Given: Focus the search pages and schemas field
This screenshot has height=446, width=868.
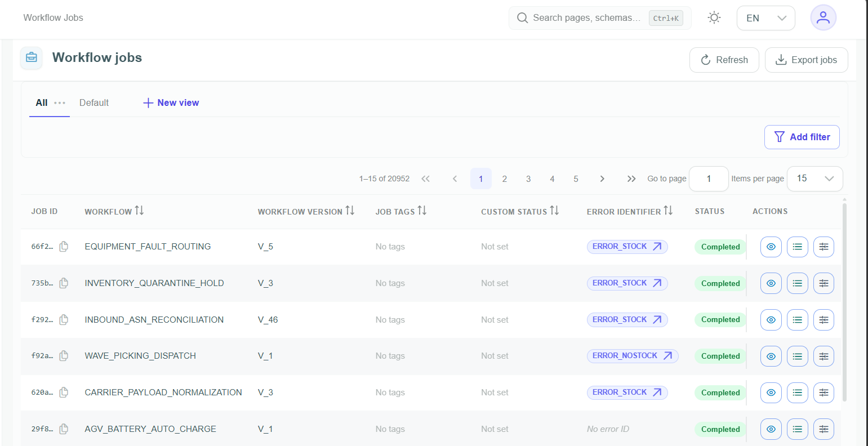Looking at the screenshot, I should click(x=600, y=18).
